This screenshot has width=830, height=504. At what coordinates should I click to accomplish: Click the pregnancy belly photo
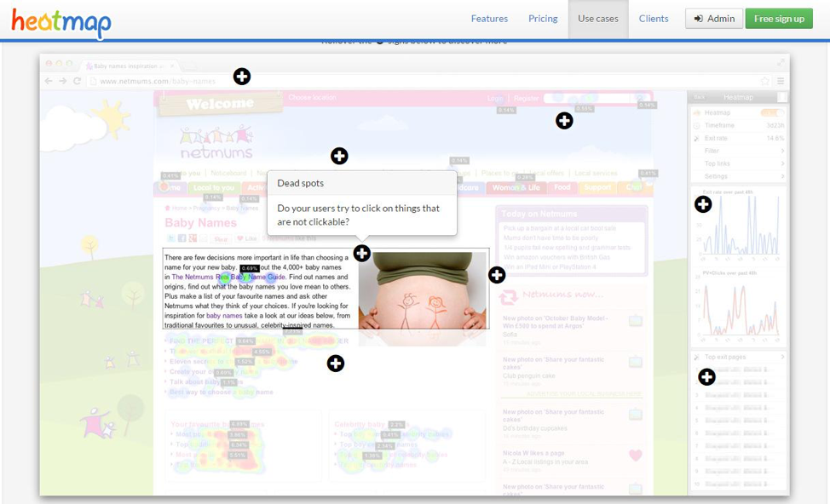point(422,294)
